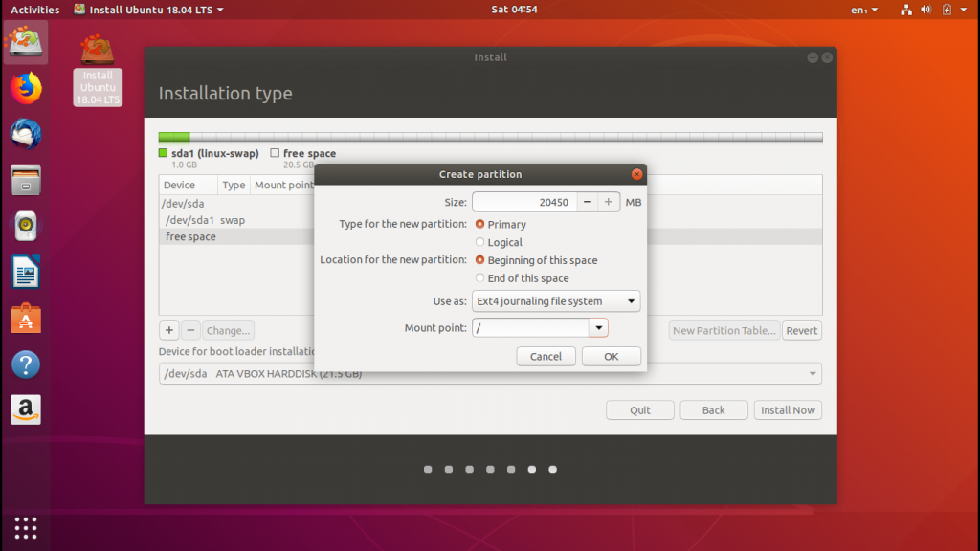Toggle the free space legend checkbox
980x551 pixels.
(x=275, y=152)
